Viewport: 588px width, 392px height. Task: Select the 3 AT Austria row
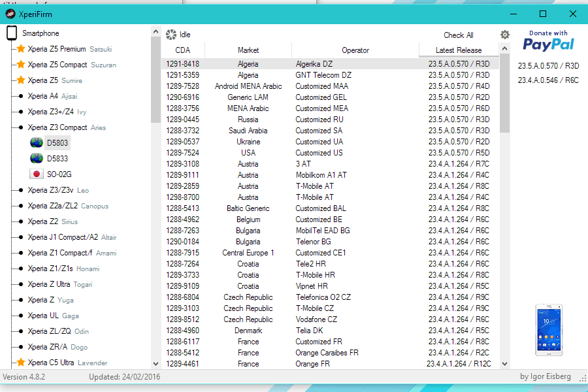331,164
